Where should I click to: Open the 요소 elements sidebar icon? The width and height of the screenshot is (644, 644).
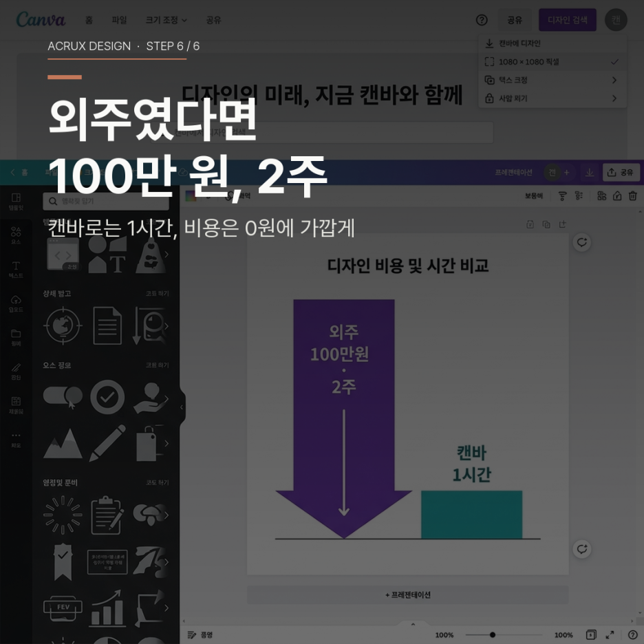(16, 235)
